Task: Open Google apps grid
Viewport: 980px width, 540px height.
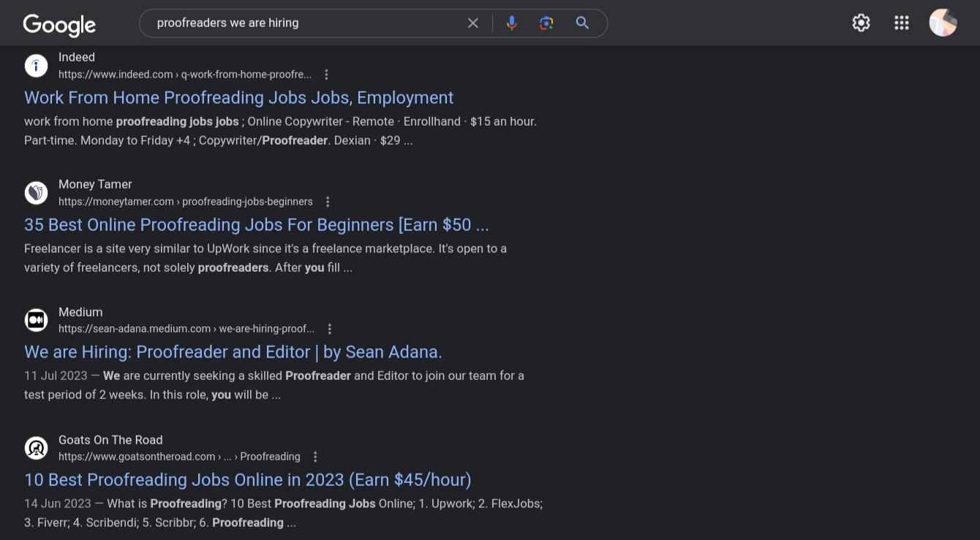Action: pyautogui.click(x=902, y=23)
